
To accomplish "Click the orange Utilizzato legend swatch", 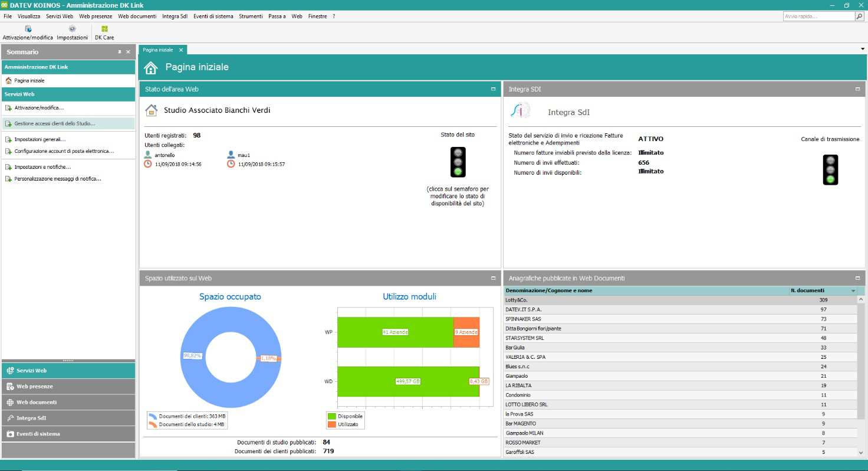I will pyautogui.click(x=332, y=424).
